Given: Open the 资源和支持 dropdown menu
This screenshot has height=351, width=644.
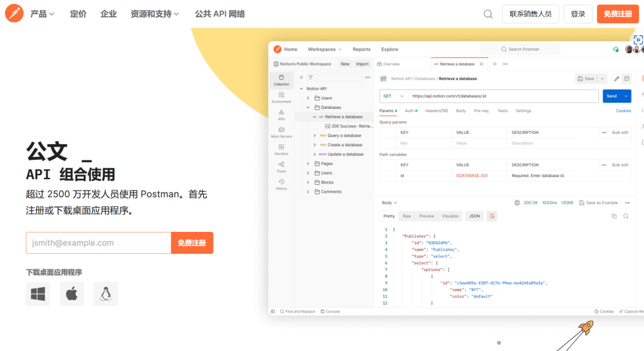Looking at the screenshot, I should (155, 14).
